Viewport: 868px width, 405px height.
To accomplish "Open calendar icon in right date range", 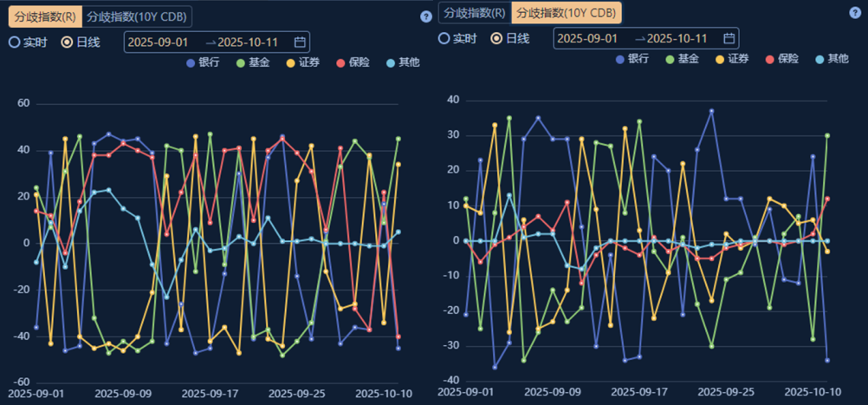I will pos(729,38).
